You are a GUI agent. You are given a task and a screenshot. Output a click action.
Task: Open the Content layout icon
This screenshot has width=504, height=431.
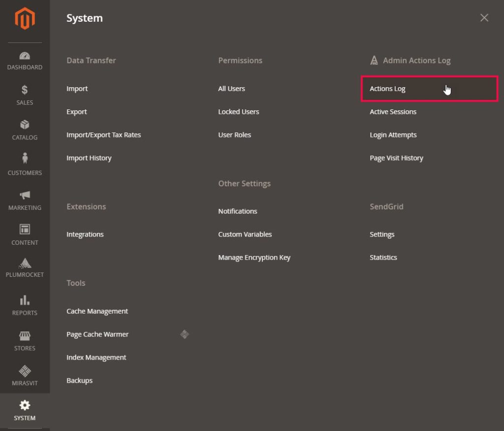(25, 230)
